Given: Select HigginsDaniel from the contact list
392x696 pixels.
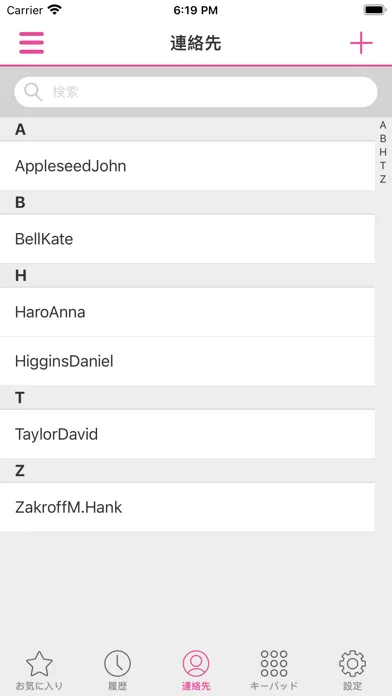Looking at the screenshot, I should click(187, 361).
